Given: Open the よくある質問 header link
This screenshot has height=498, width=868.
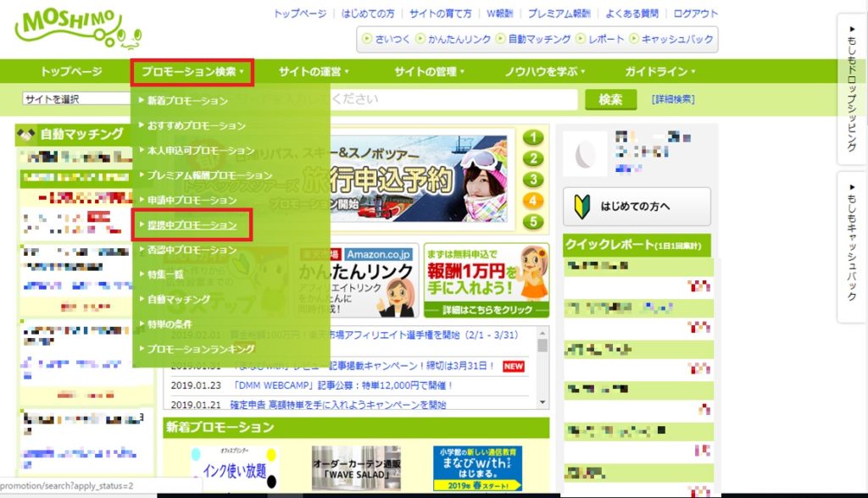Looking at the screenshot, I should [632, 14].
